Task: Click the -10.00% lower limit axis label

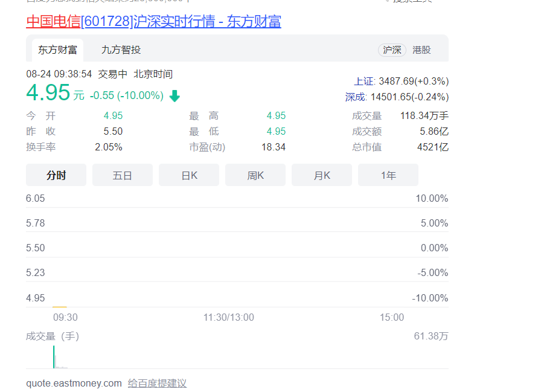Action: click(x=431, y=298)
